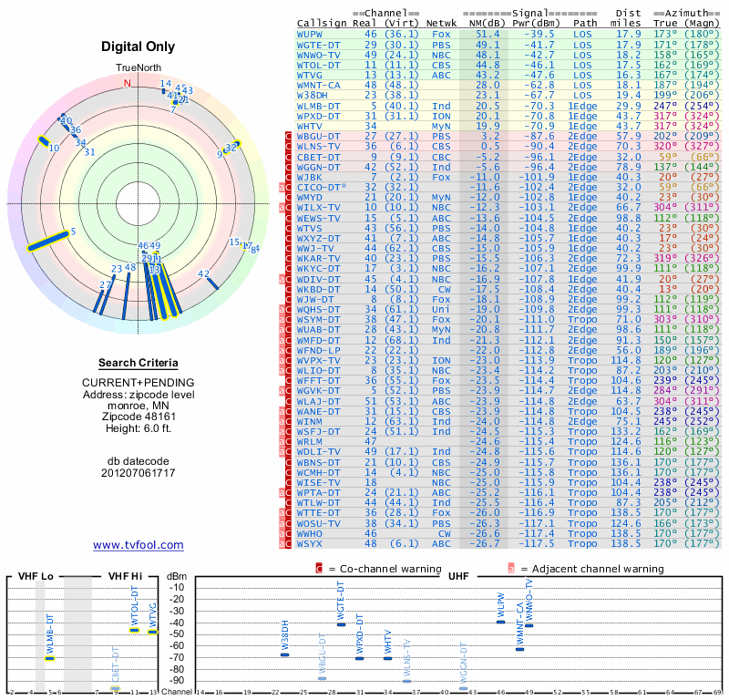Image resolution: width=729 pixels, height=700 pixels.
Task: Select the WKYC-DT callsign
Action: 318,269
